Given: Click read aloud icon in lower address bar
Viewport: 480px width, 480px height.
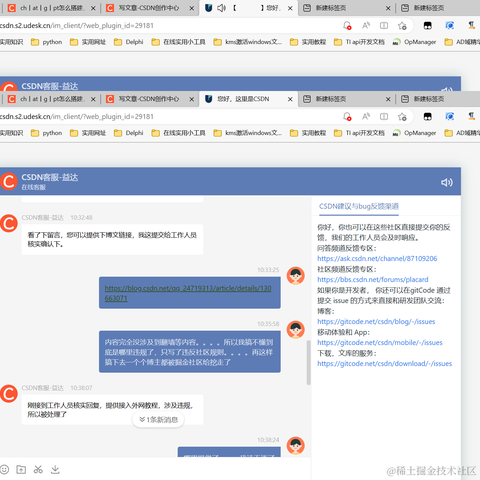Looking at the screenshot, I should point(366,117).
